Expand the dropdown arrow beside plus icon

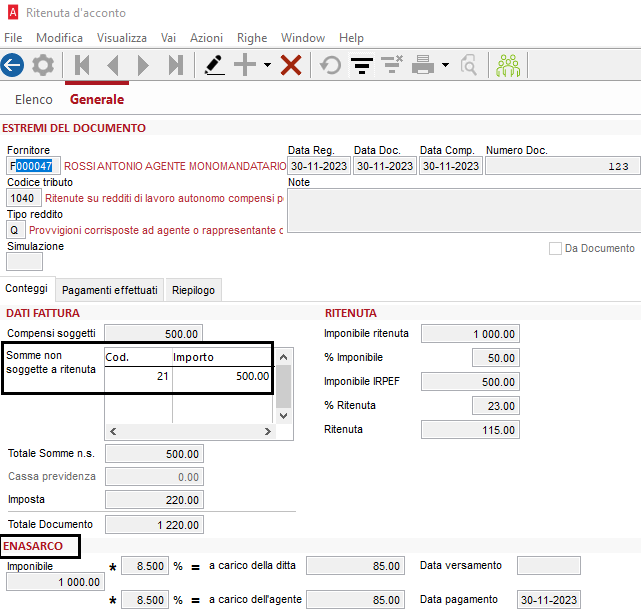pyautogui.click(x=267, y=65)
